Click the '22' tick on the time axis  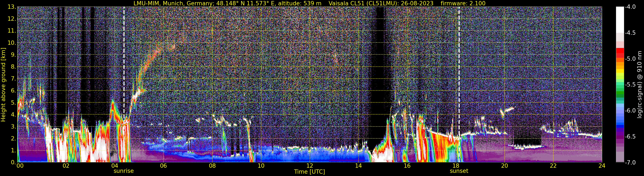point(553,166)
